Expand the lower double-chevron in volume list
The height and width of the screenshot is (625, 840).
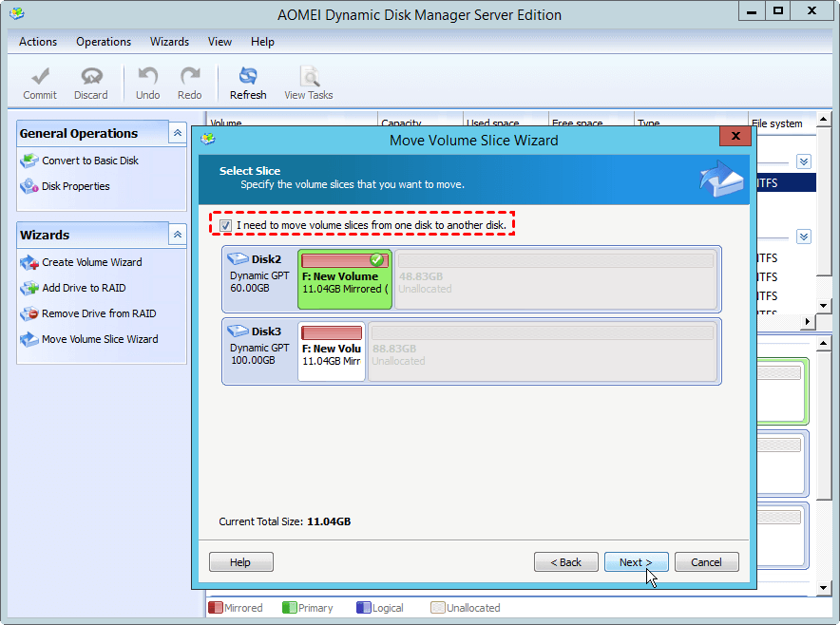(x=804, y=237)
